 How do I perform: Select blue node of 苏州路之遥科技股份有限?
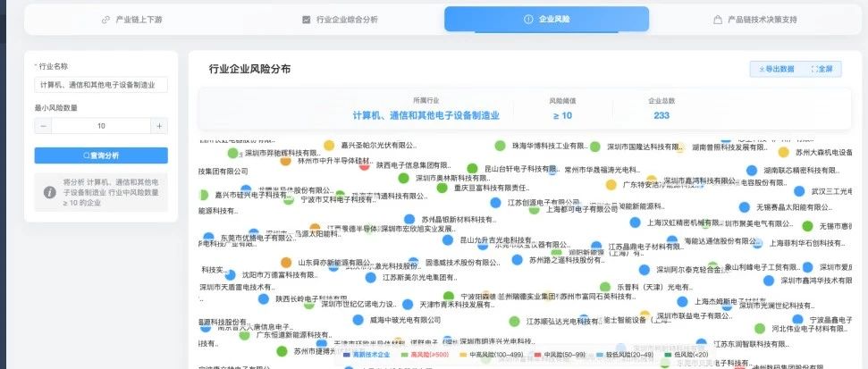(517, 259)
